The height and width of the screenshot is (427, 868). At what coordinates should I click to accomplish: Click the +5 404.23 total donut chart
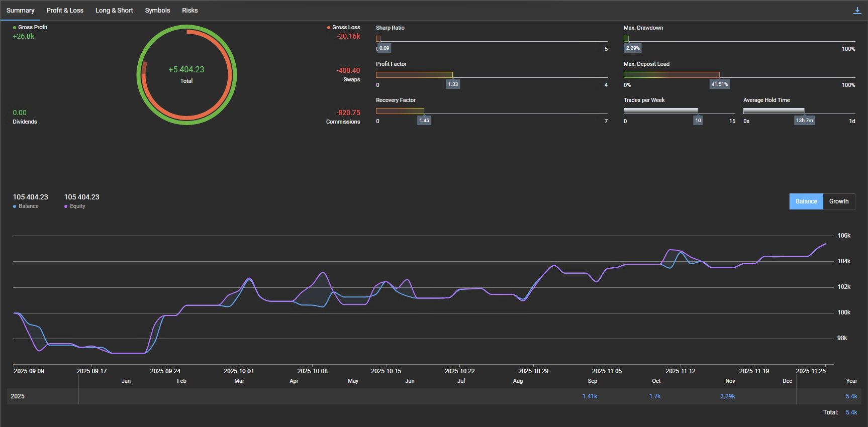[186, 74]
